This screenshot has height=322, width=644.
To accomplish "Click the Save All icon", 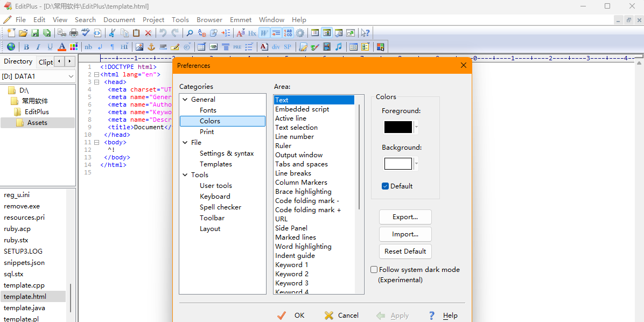I will click(47, 33).
